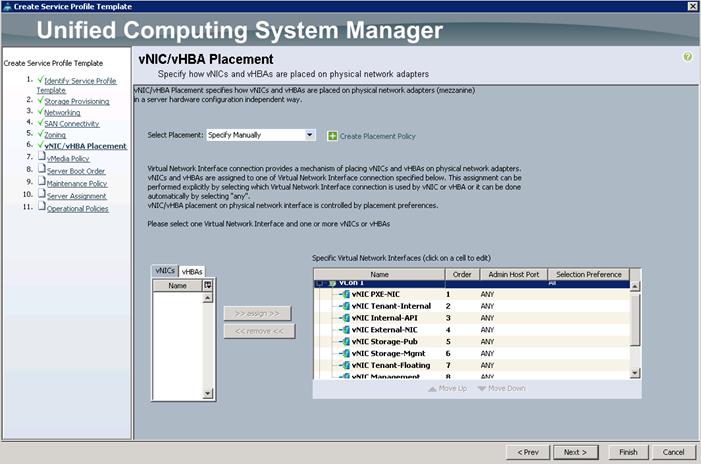Click the page icon beside vMedia Policy
This screenshot has width=701, height=464.
pos(42,156)
